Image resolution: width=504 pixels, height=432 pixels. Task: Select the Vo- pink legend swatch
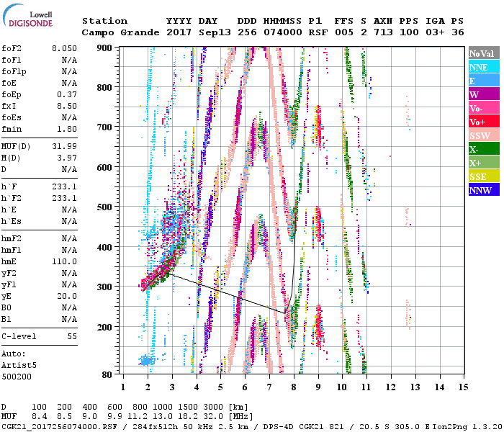click(x=484, y=108)
